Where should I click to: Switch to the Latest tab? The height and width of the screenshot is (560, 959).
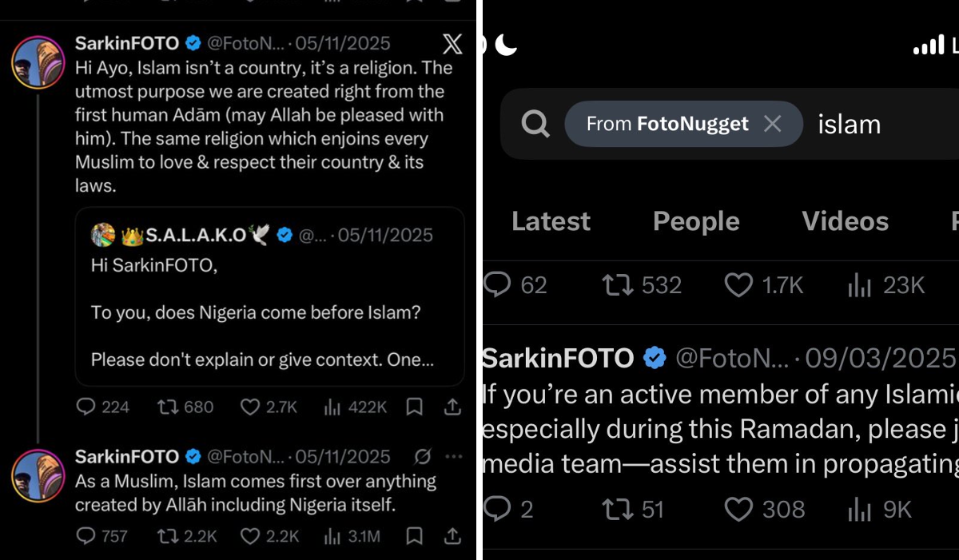click(x=551, y=220)
